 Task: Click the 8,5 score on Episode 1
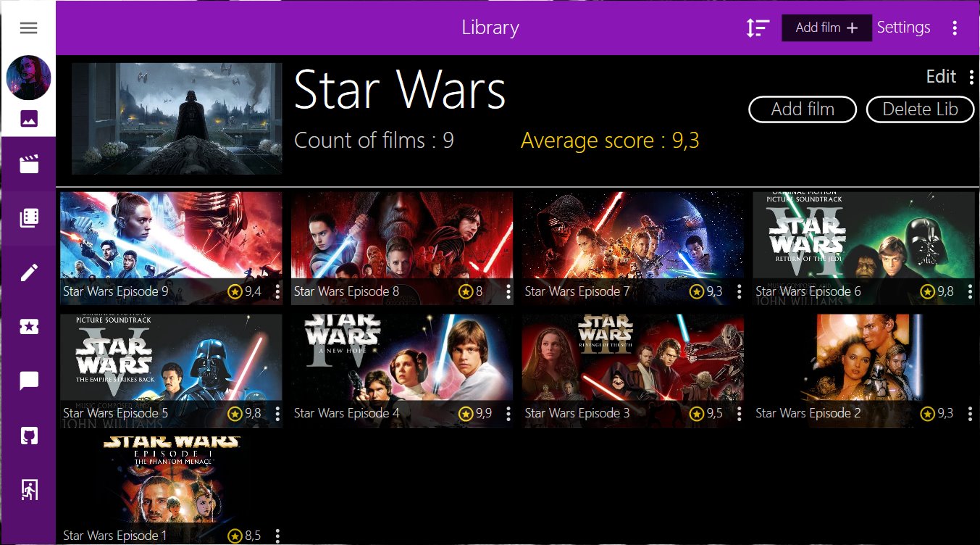pos(253,536)
